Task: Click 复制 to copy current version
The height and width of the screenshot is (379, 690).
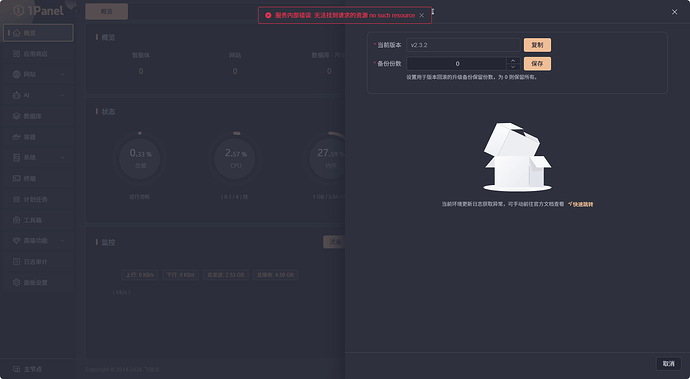Action: coord(537,45)
